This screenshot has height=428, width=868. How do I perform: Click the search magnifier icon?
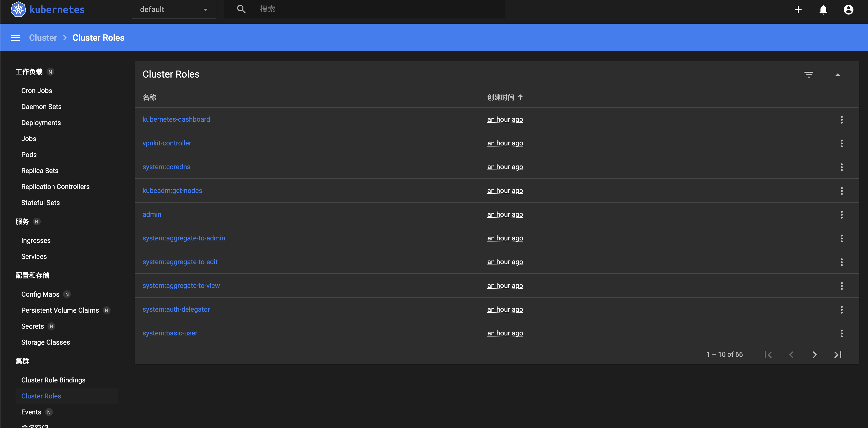tap(241, 9)
